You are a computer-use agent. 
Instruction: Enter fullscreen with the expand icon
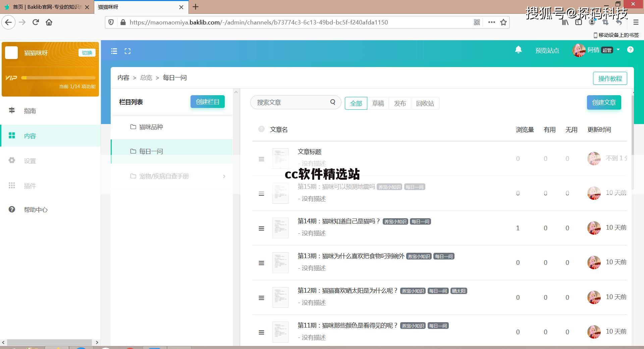click(127, 51)
